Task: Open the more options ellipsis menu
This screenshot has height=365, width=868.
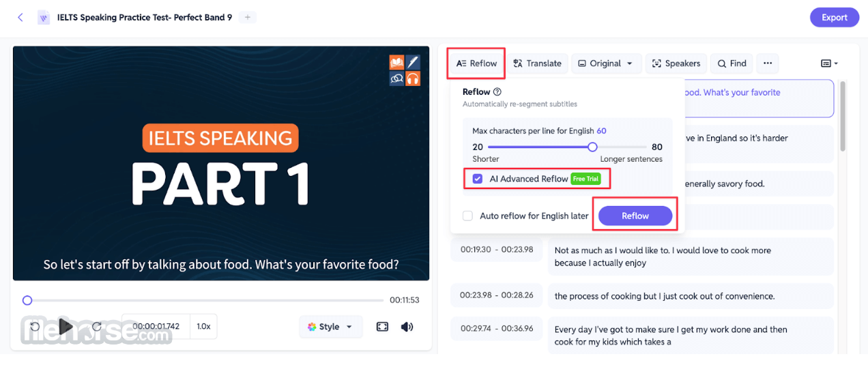Action: (768, 63)
